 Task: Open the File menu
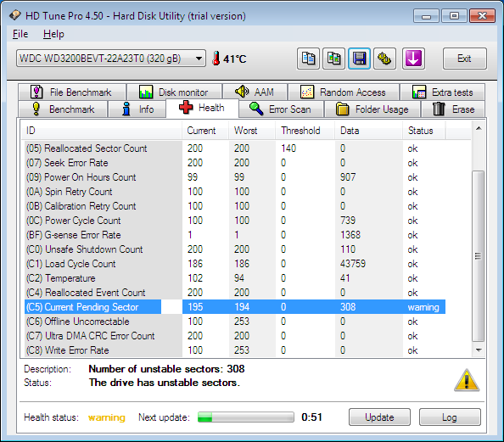coord(20,34)
